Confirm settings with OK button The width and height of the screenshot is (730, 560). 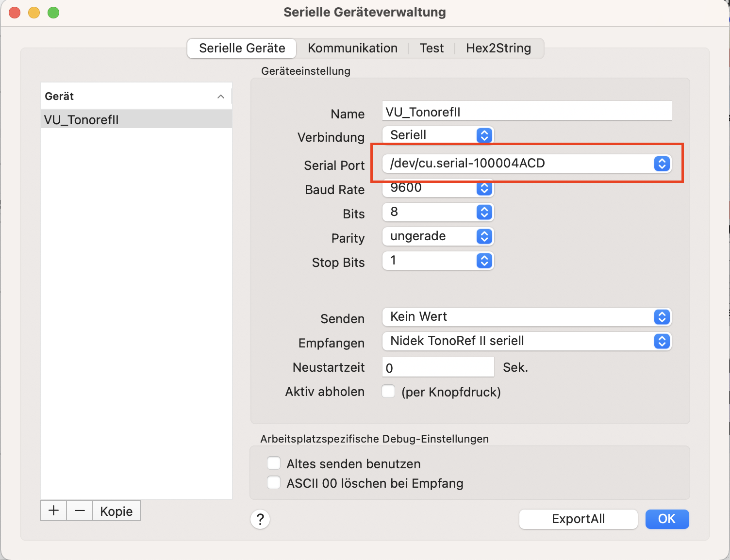(x=667, y=519)
